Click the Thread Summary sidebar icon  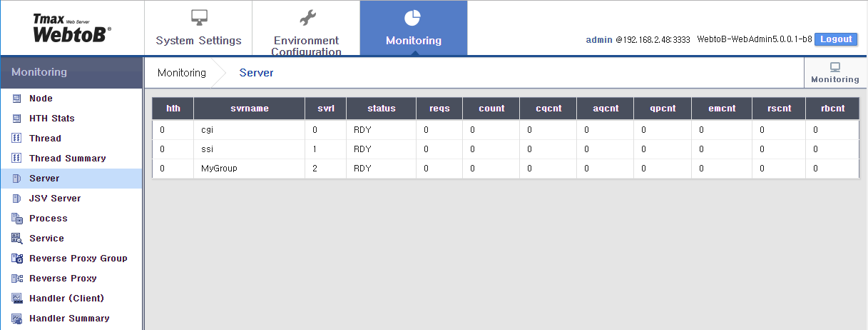(x=16, y=159)
